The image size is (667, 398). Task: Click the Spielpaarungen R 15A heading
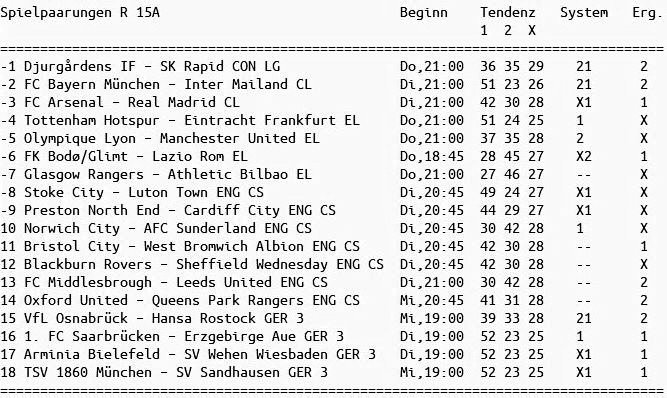click(80, 13)
